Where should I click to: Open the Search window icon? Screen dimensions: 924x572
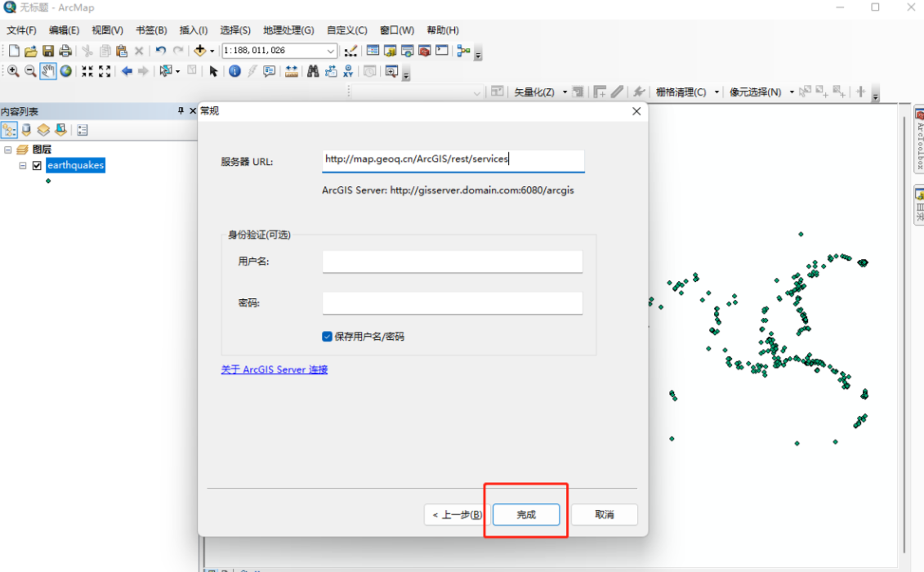coord(407,51)
